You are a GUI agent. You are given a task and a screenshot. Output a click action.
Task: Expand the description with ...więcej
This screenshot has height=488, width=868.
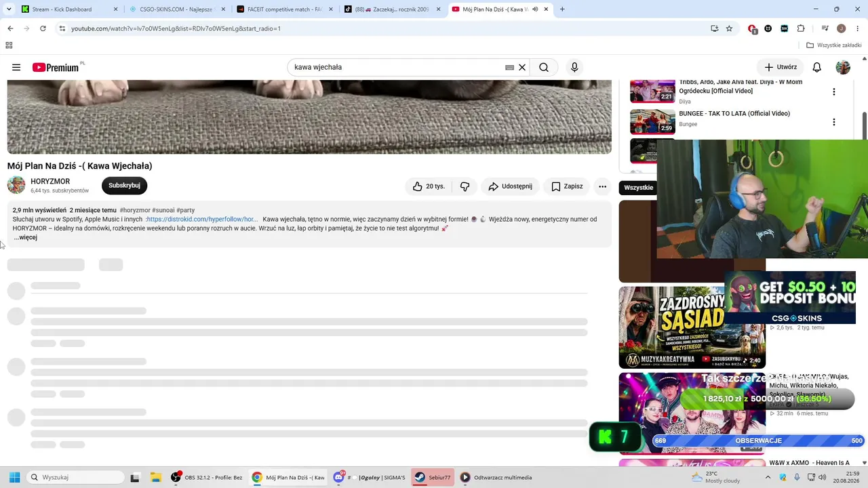(26, 238)
